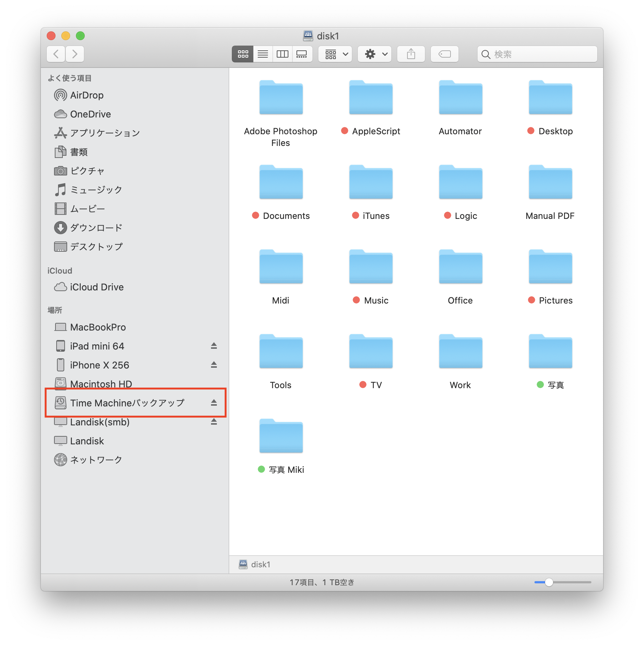The image size is (644, 645).
Task: Select the Logic folder
Action: 460,182
